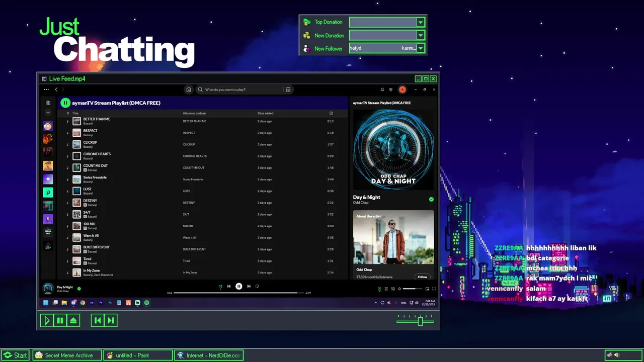Open the Friend Activity icon
The height and width of the screenshot is (362, 644).
click(391, 89)
